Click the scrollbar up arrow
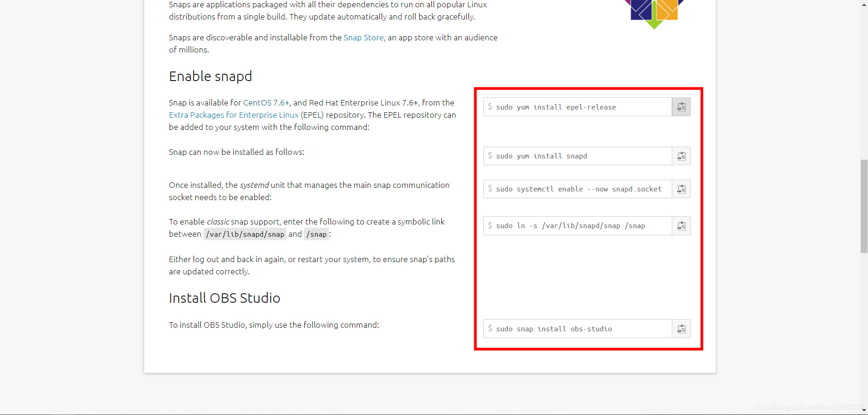868x415 pixels. pyautogui.click(x=864, y=4)
